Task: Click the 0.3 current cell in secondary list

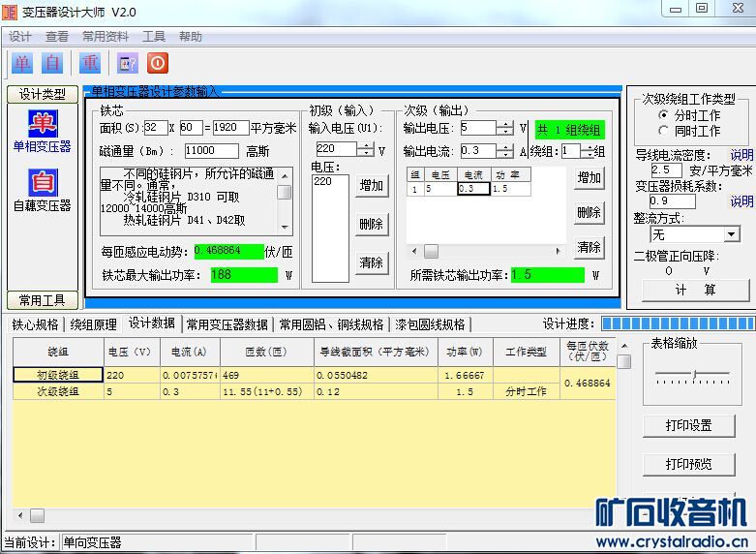Action: pyautogui.click(x=473, y=189)
